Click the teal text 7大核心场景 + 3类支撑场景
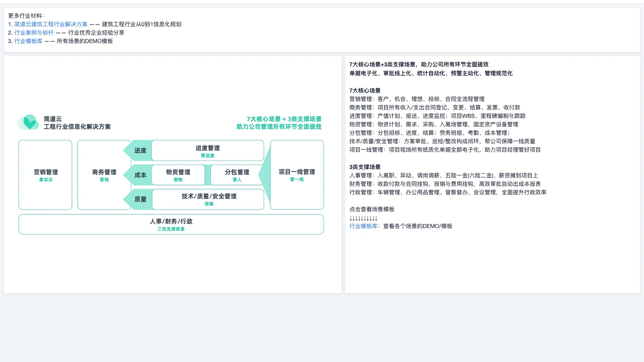This screenshot has width=644, height=362. [284, 119]
